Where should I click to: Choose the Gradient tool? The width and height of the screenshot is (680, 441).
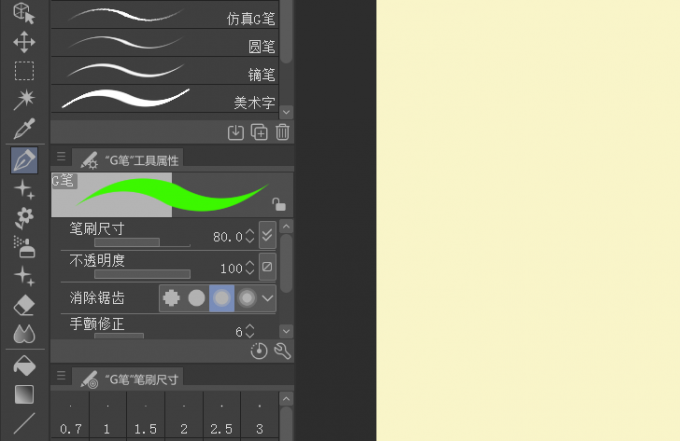click(24, 394)
